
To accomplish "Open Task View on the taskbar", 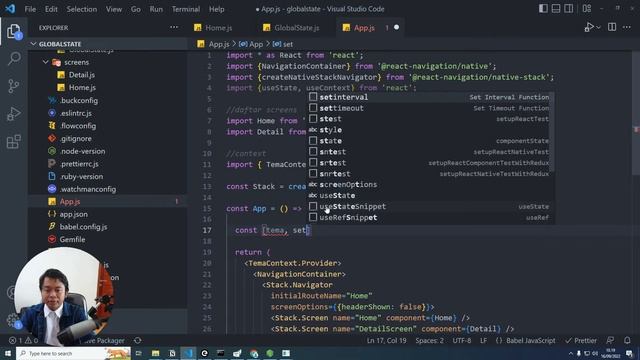I will coord(138,353).
